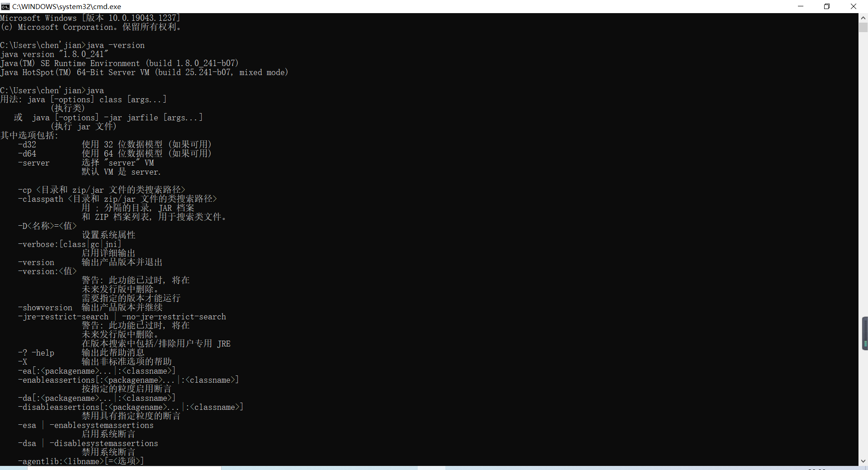Viewport: 868px width, 470px height.
Task: Click the '-enablesystemassertions' text
Action: point(102,425)
